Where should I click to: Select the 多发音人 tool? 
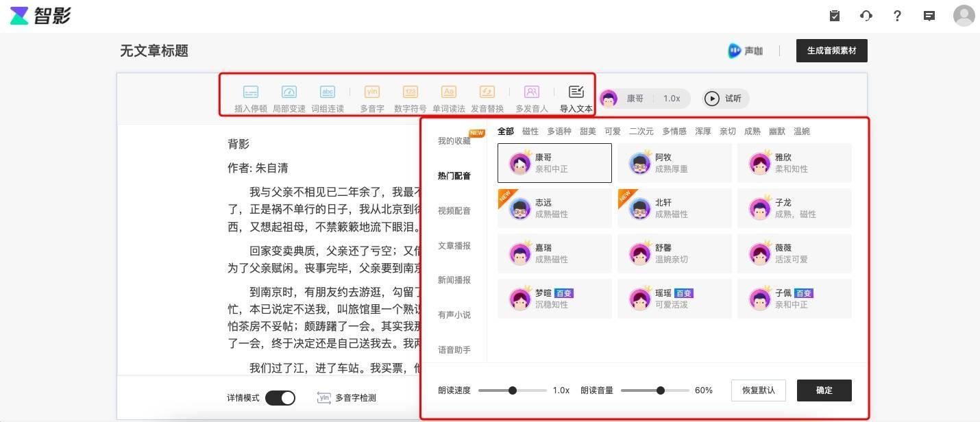tap(532, 99)
